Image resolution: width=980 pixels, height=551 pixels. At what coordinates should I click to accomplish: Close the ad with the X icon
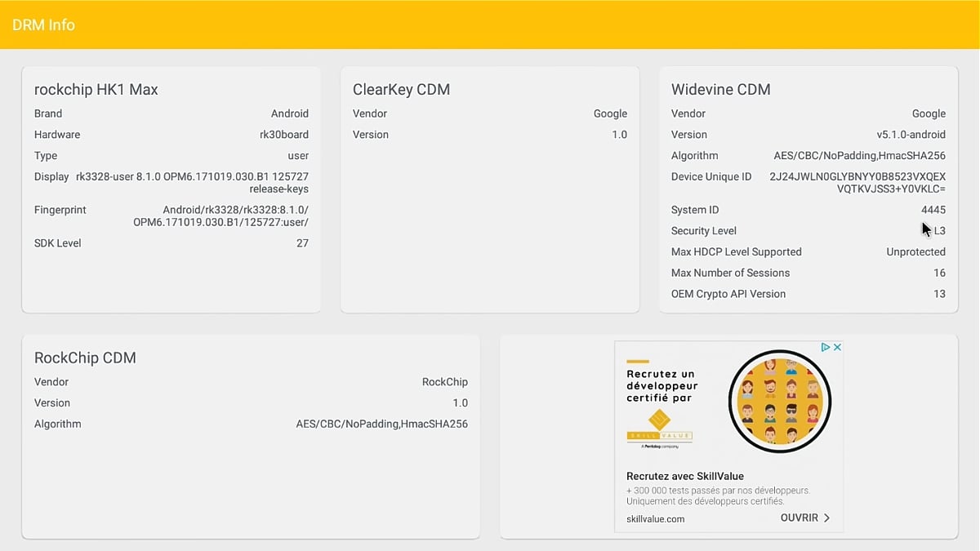pyautogui.click(x=837, y=347)
